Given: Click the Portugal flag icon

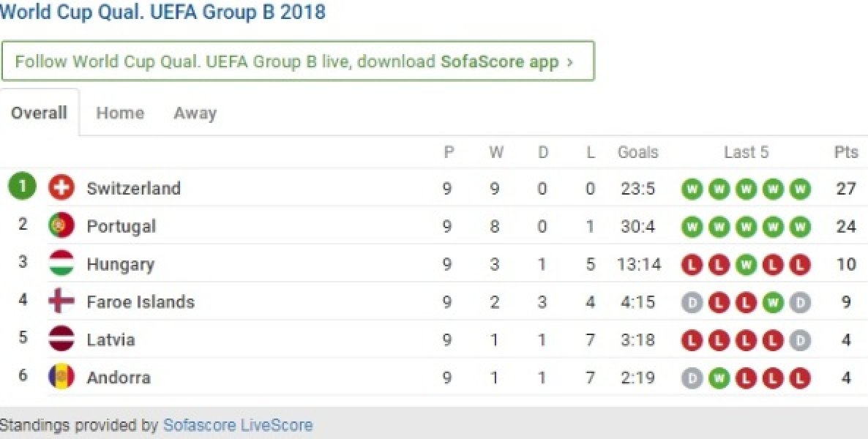Looking at the screenshot, I should tap(61, 225).
